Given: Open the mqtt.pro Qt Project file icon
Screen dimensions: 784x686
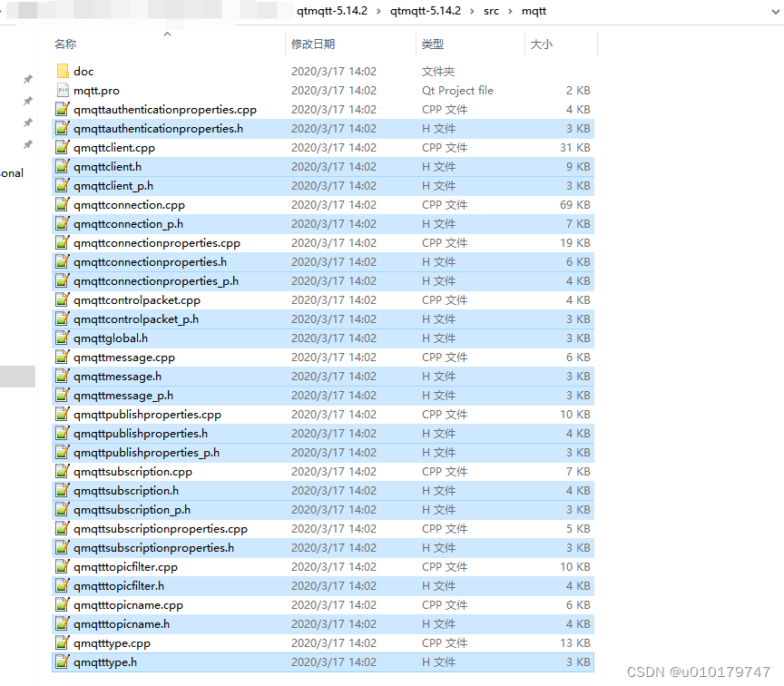Looking at the screenshot, I should pos(62,90).
